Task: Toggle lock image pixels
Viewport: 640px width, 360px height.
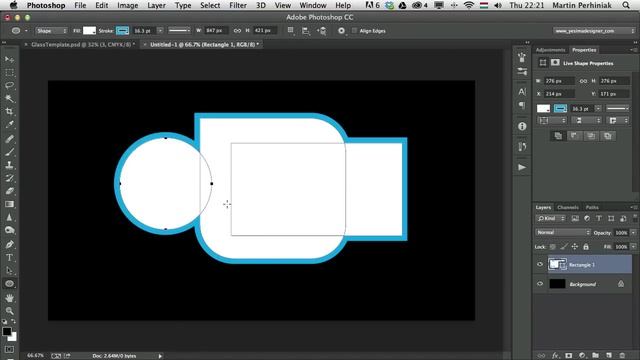Action: tap(564, 247)
